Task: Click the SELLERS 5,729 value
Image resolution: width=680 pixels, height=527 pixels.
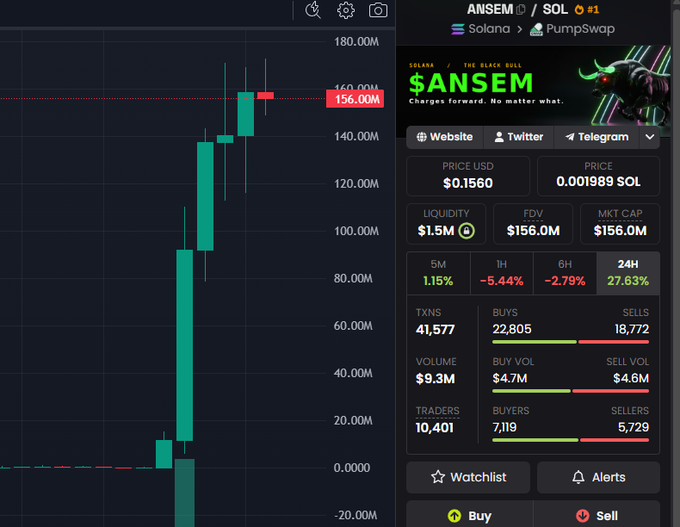Action: [x=634, y=427]
